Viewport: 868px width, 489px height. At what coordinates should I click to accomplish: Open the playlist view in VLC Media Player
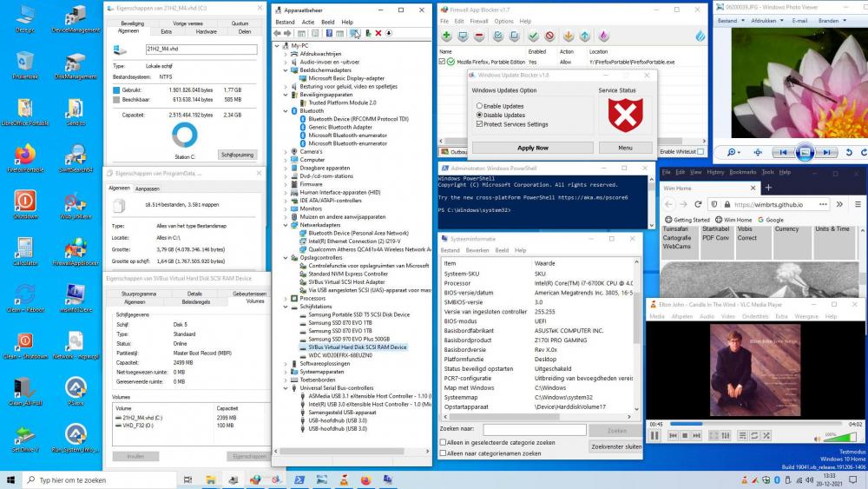coord(742,436)
